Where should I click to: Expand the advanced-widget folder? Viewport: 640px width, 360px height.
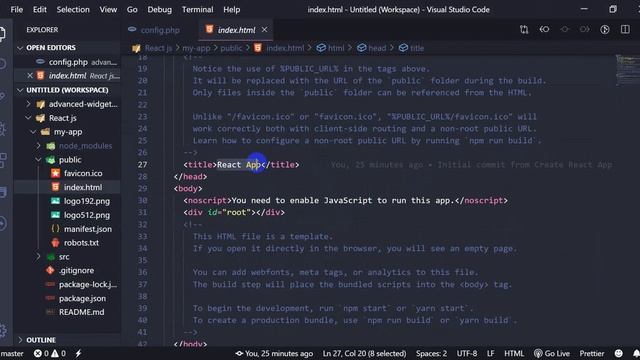(x=28, y=104)
